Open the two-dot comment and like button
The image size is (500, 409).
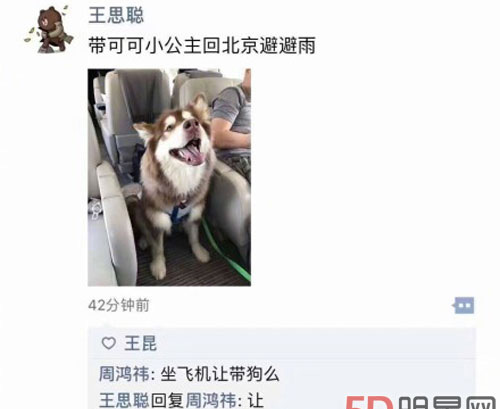464,305
